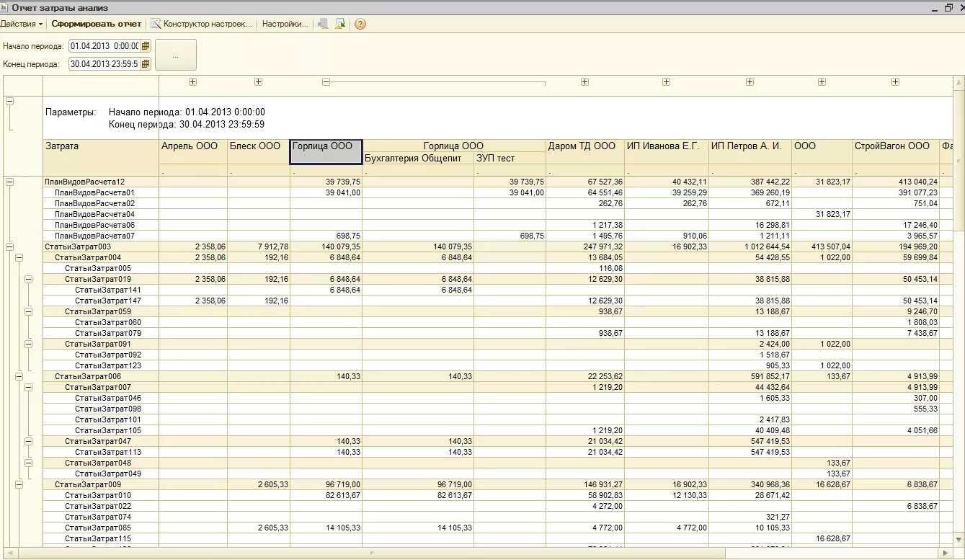
Task: Select row label СтатьиЗатрат147
Action: pos(108,301)
